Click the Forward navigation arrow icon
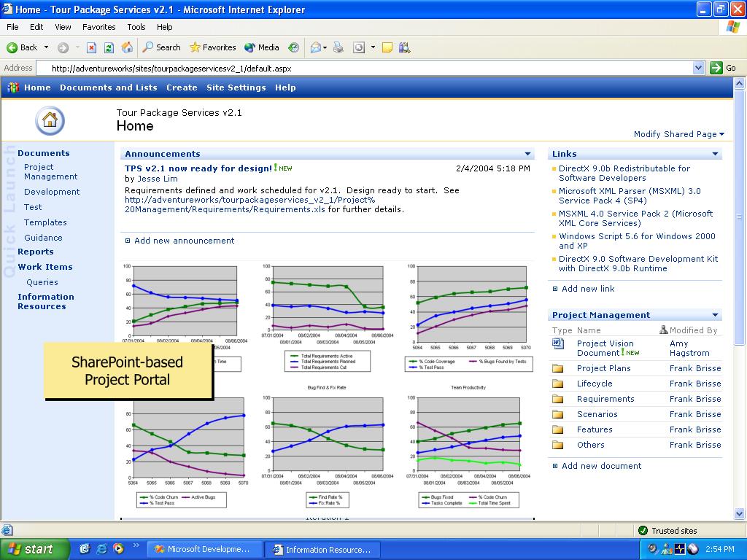This screenshot has height=560, width=747. click(63, 47)
